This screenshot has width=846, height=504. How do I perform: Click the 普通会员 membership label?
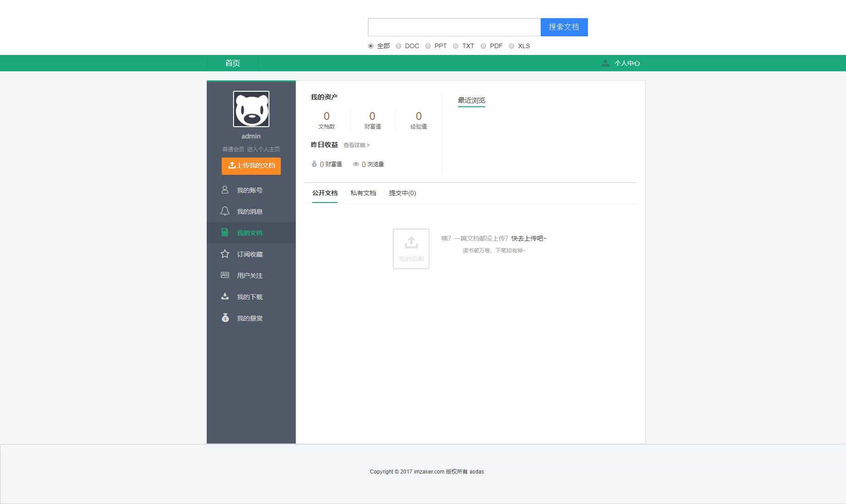click(x=233, y=149)
